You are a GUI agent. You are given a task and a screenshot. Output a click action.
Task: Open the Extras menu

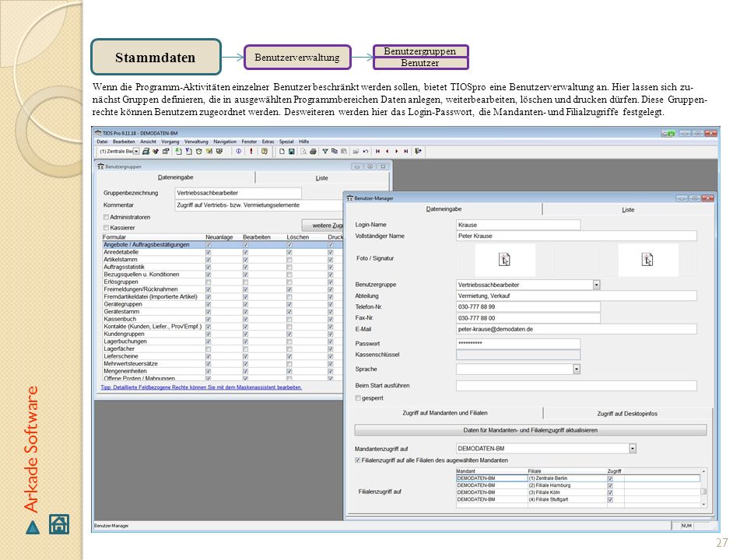coord(268,142)
